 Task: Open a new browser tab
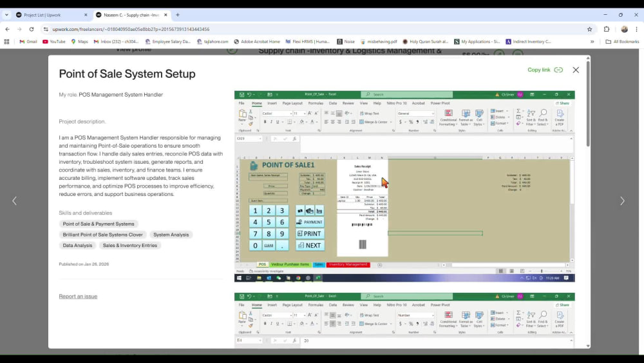(178, 15)
